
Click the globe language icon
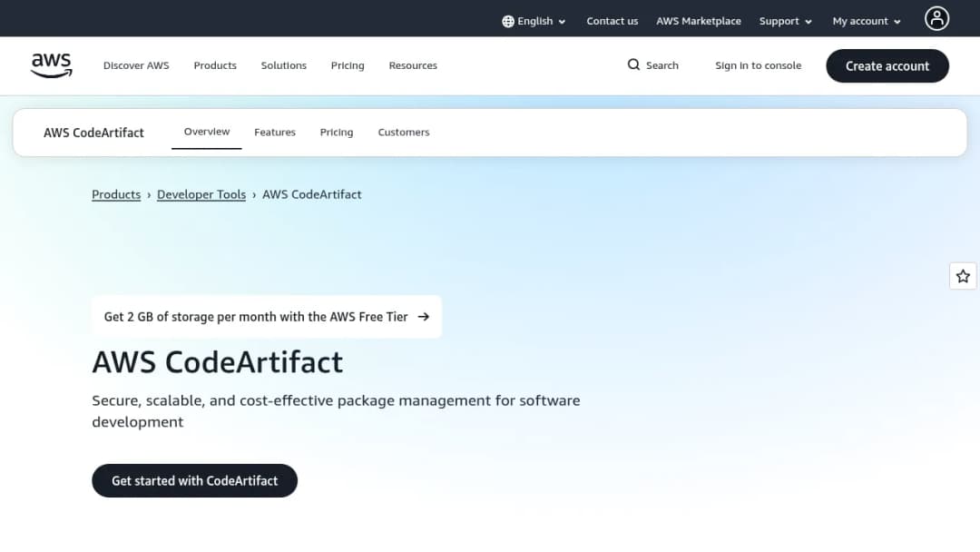pos(508,21)
